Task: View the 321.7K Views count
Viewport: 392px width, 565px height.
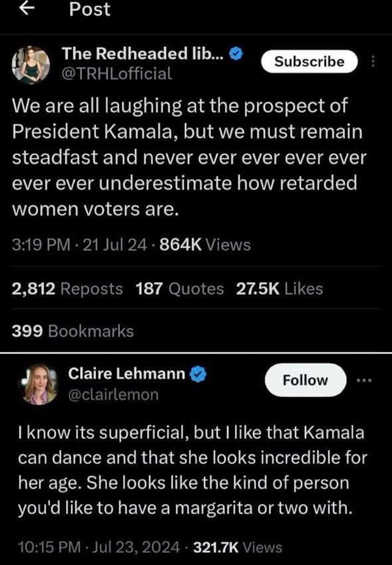Action: coord(238,548)
